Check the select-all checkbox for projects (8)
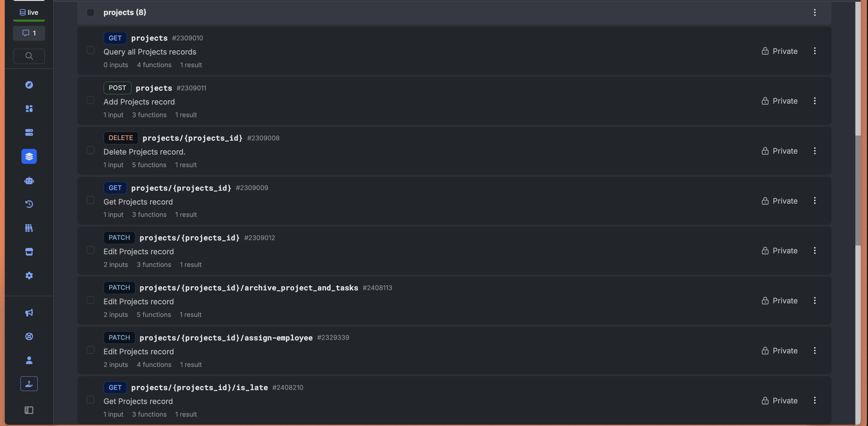The width and height of the screenshot is (868, 426). coord(90,12)
